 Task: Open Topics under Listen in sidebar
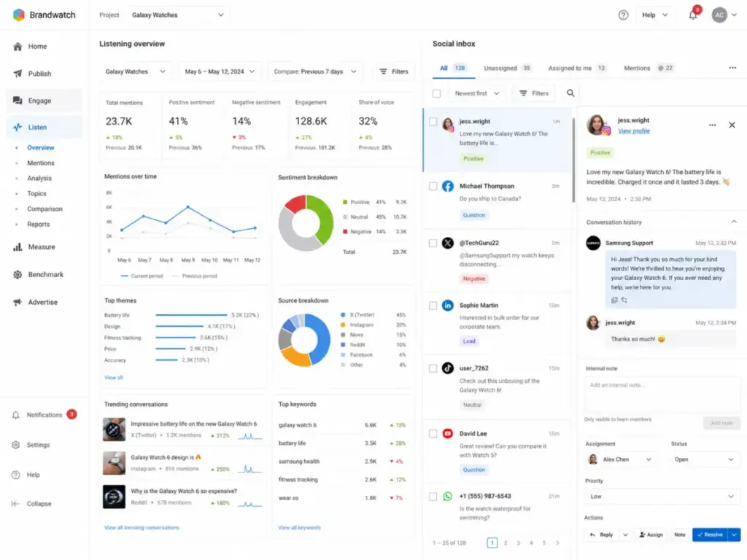click(36, 193)
